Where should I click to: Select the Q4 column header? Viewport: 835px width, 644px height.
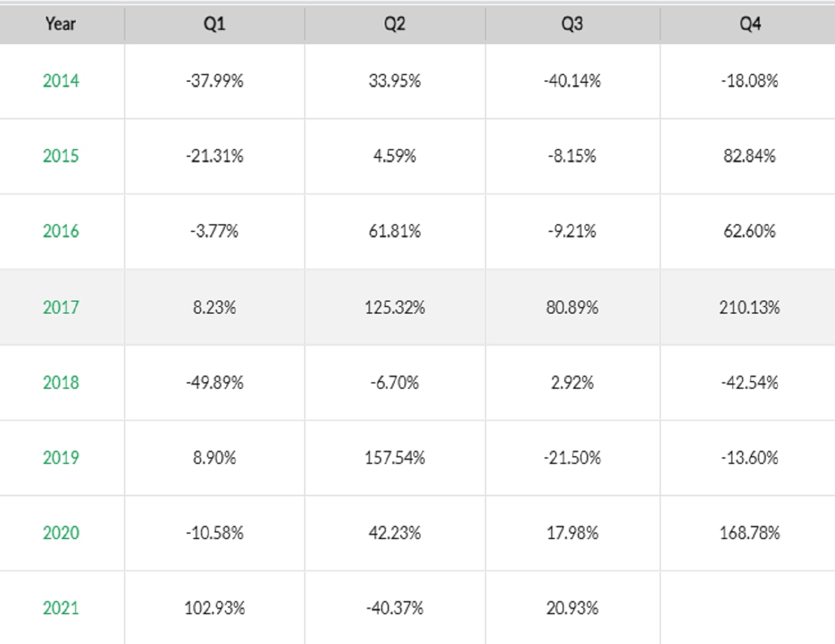pos(750,24)
